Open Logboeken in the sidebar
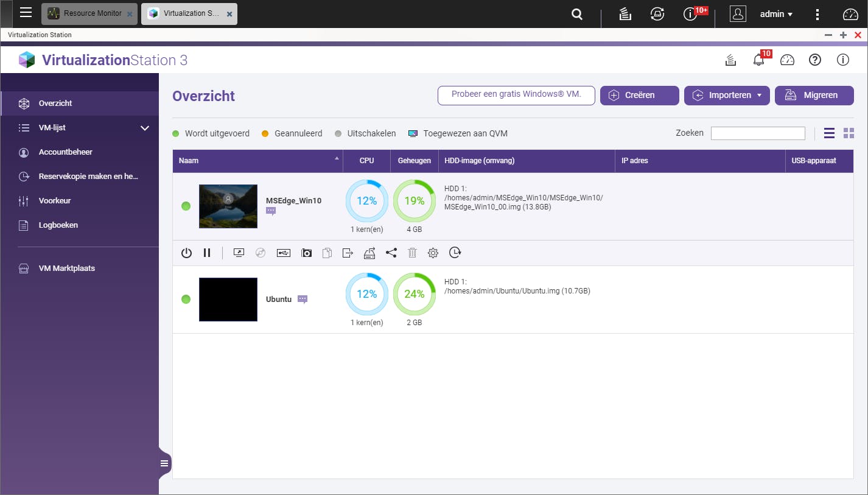Image resolution: width=868 pixels, height=495 pixels. click(58, 225)
